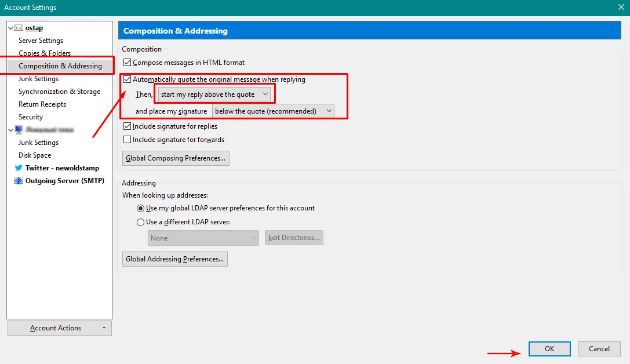The image size is (630, 364).
Task: Enable Include signature for forwards
Action: pos(128,140)
